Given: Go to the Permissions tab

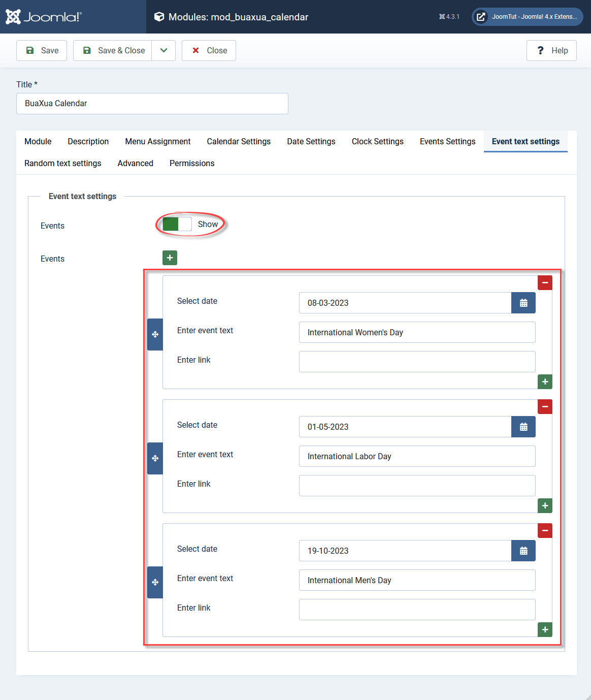Looking at the screenshot, I should click(192, 163).
